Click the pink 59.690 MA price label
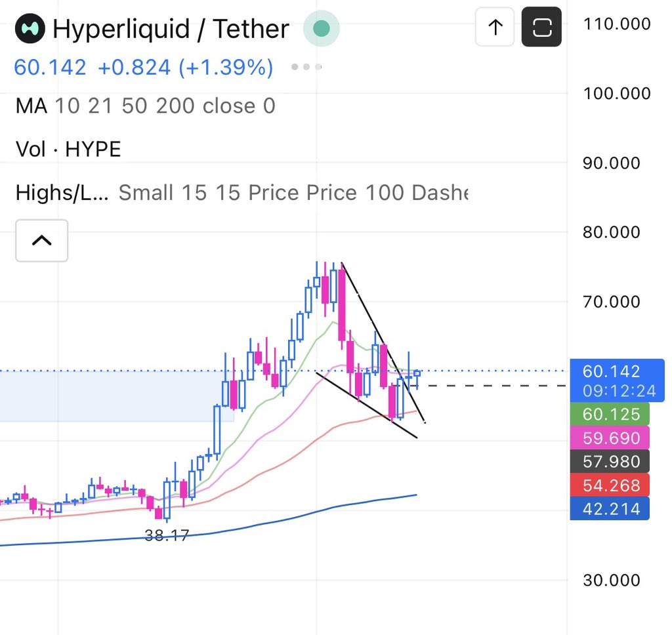 coord(610,438)
